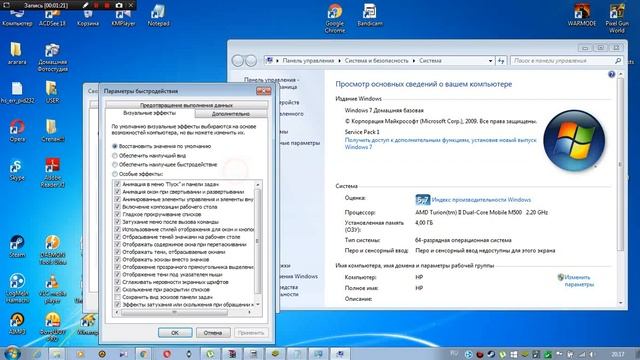Select the LogMeIn Hamachi desktop shortcut
The image size is (640, 360).
pos(17,288)
